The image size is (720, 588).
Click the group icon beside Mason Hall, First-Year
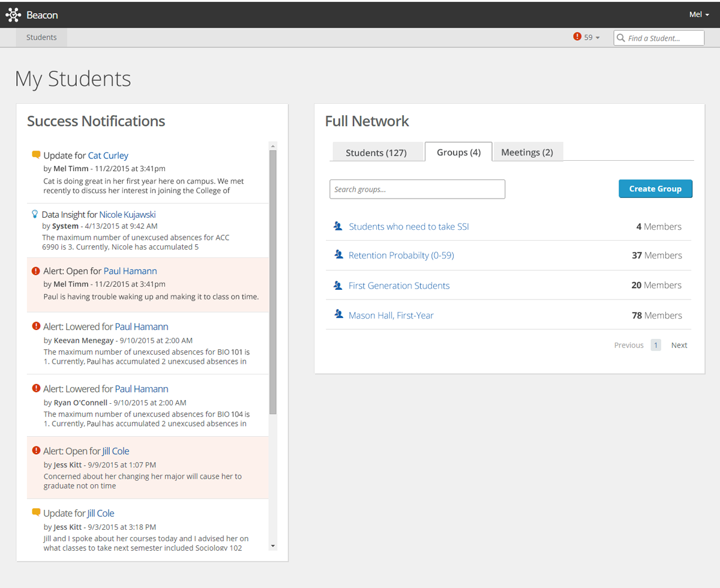(338, 314)
